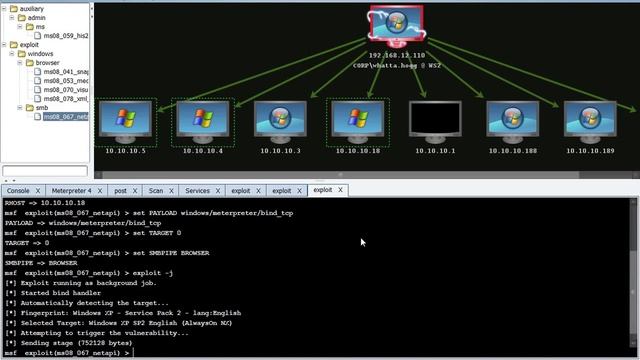Click file icon beside ms08_053_med
Screen dimensions: 640x360
38,80
